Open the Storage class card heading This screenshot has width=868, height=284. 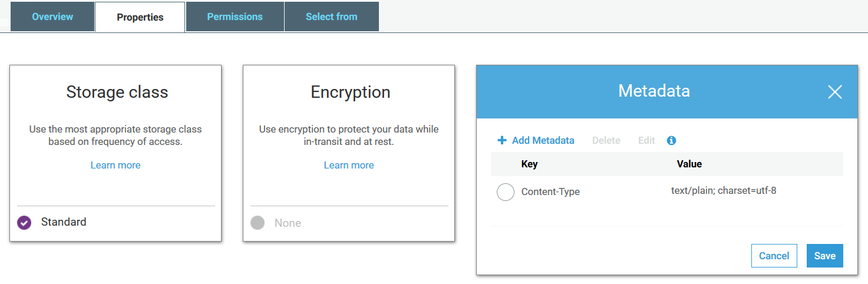point(117,92)
